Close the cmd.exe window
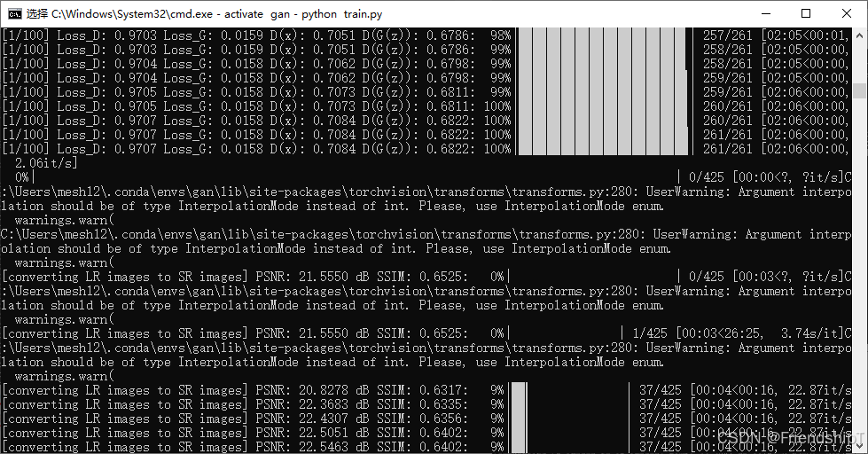The width and height of the screenshot is (868, 454). (x=847, y=14)
